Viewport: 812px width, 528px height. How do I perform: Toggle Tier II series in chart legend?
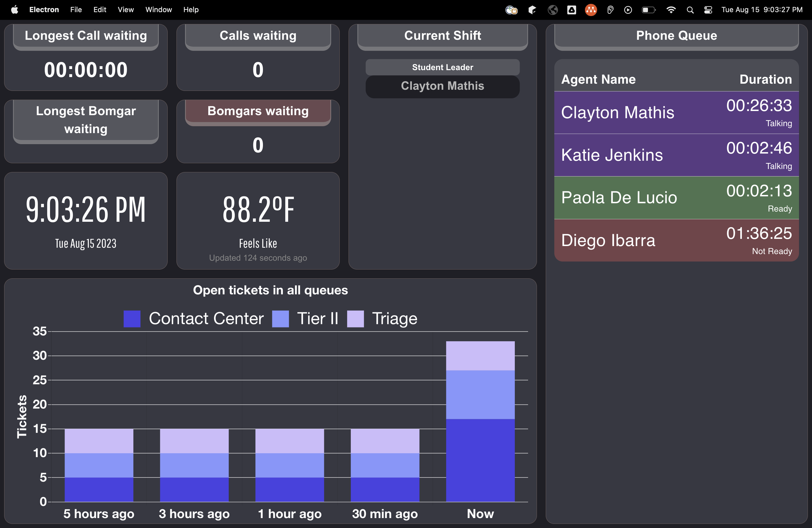point(305,319)
